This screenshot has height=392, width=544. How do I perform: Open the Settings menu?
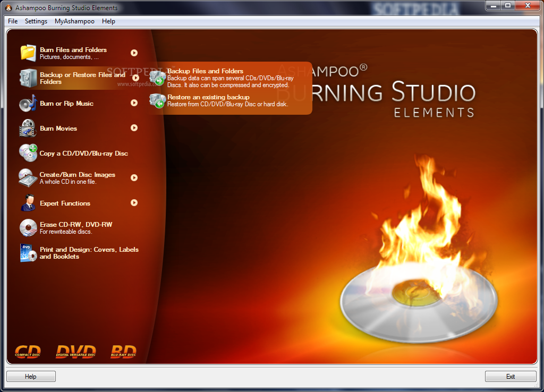pos(36,21)
